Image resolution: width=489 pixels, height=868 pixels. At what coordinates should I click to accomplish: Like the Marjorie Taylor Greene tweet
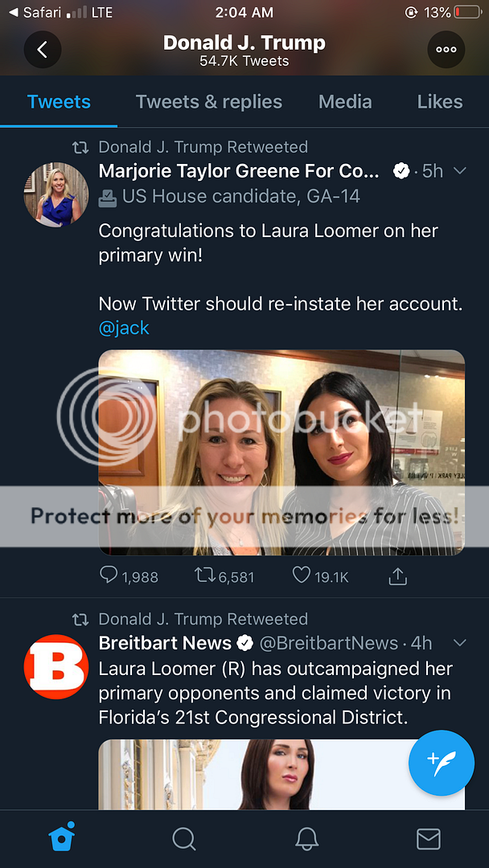[302, 575]
